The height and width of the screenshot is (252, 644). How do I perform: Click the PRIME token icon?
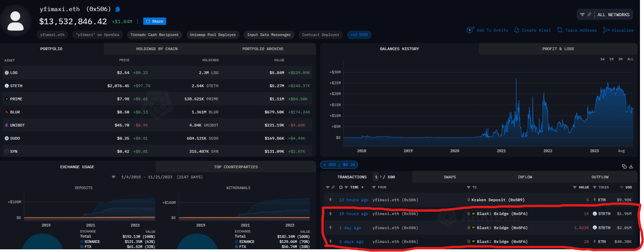click(x=7, y=99)
